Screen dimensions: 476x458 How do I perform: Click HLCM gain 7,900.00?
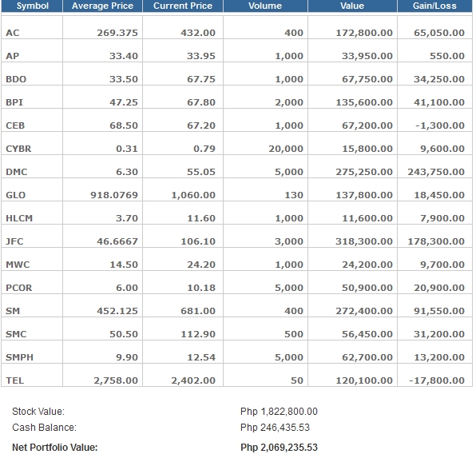click(x=442, y=218)
